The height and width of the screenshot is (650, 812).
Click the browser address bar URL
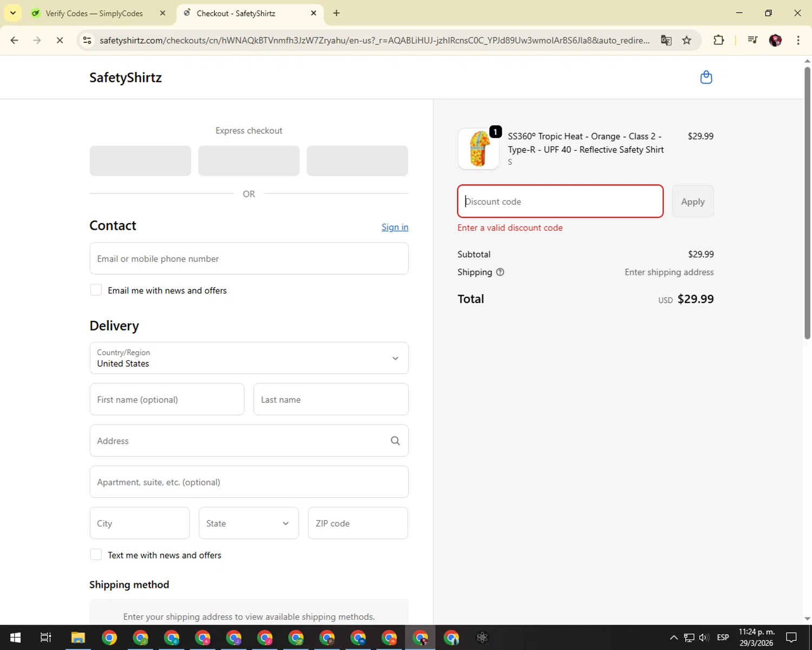coord(375,40)
